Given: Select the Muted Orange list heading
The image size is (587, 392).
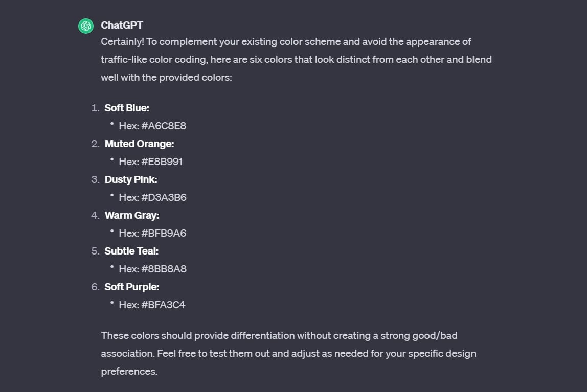Looking at the screenshot, I should pyautogui.click(x=139, y=144).
